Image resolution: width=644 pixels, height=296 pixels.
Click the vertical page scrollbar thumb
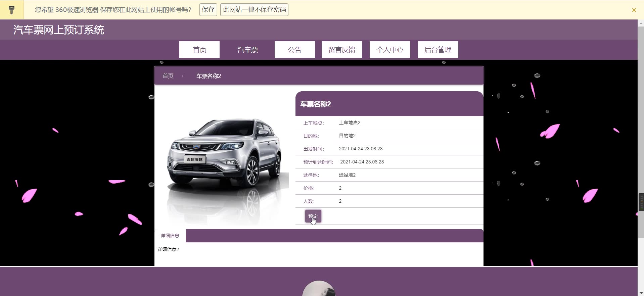(x=641, y=132)
